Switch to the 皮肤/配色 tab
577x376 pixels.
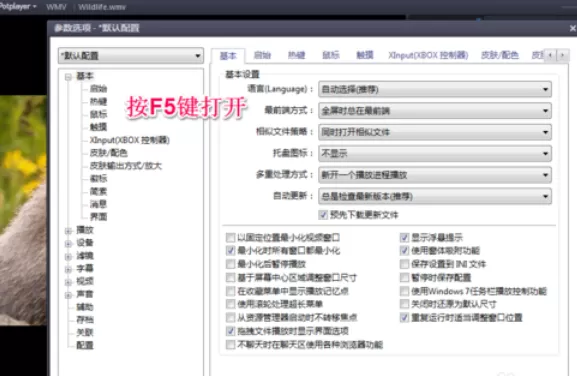pos(500,55)
